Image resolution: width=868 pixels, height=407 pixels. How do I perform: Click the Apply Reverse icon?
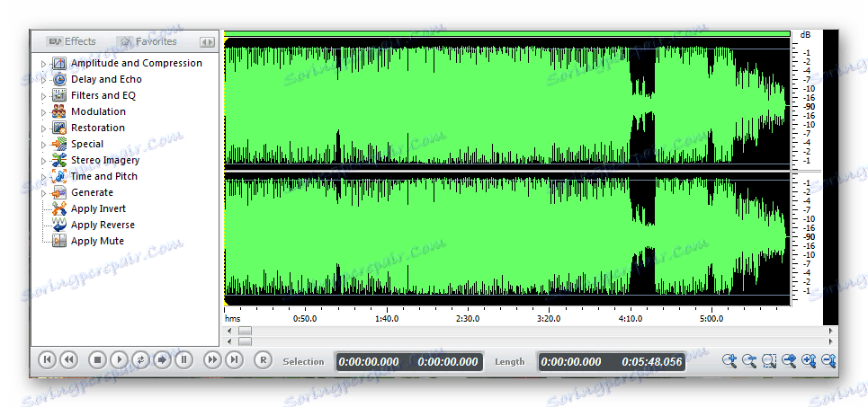tap(58, 225)
